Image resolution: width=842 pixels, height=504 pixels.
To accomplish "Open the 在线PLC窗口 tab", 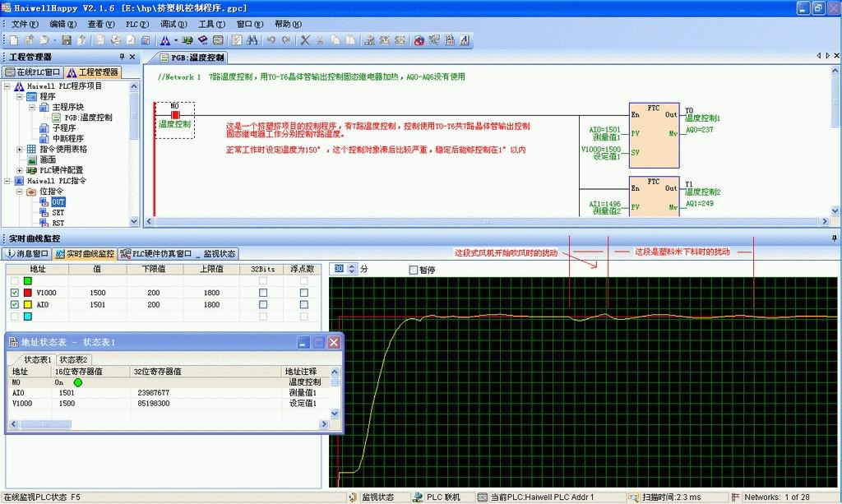I will [33, 72].
